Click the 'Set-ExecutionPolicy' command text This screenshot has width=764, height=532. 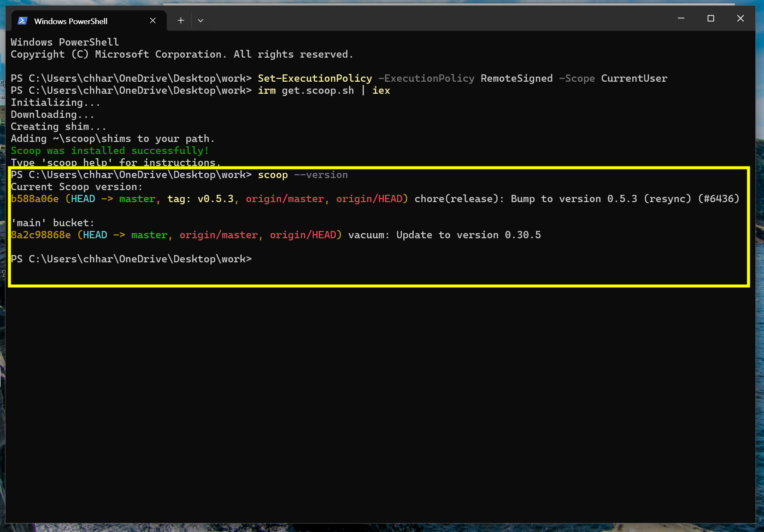click(315, 78)
